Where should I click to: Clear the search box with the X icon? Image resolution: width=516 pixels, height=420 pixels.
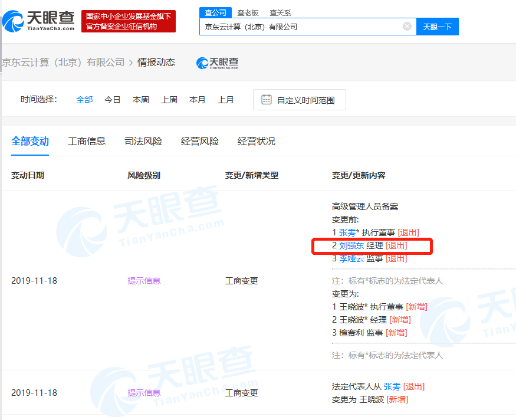tap(407, 27)
